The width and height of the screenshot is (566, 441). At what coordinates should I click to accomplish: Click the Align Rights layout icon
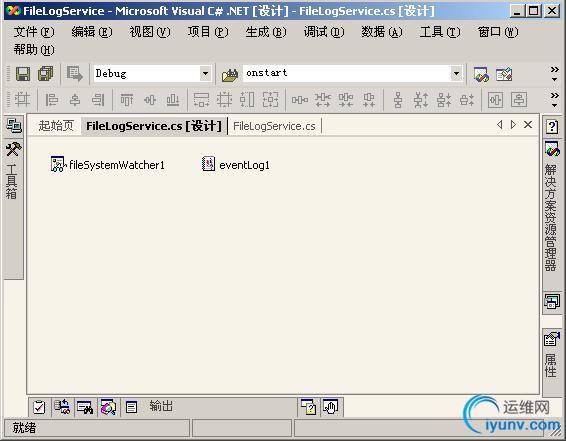[98, 100]
